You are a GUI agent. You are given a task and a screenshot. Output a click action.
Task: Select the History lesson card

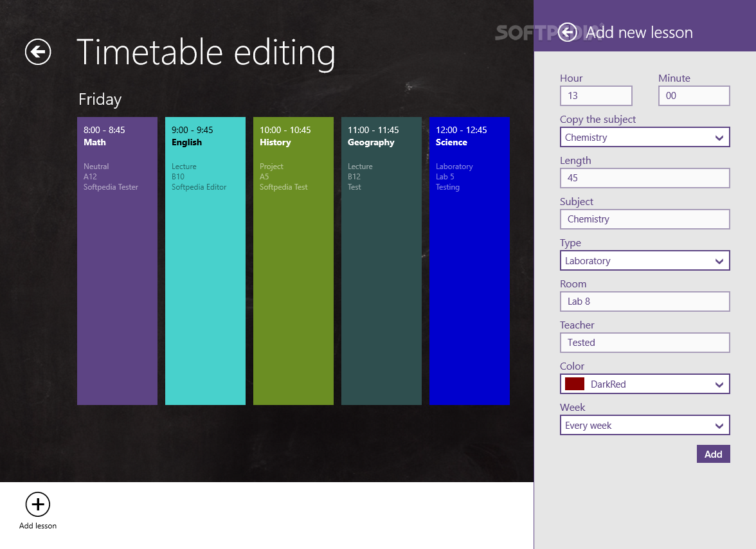click(293, 261)
